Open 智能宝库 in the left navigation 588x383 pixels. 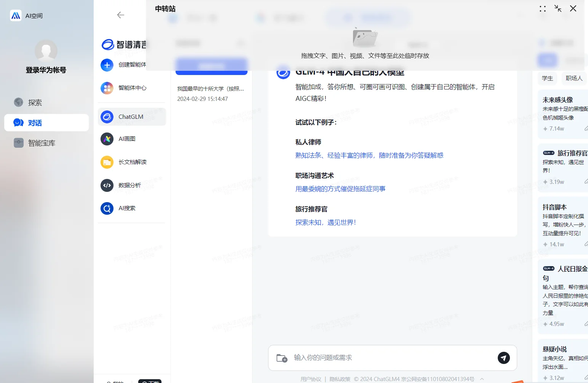(41, 143)
